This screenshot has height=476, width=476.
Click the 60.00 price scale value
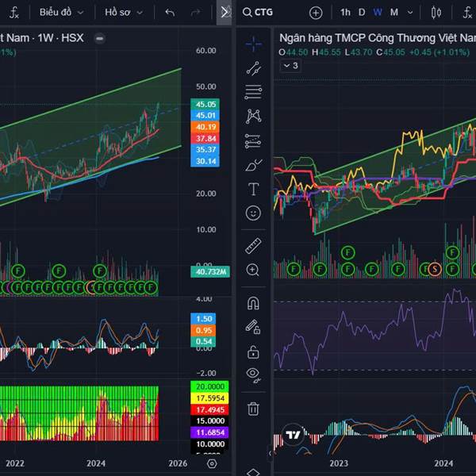point(205,51)
